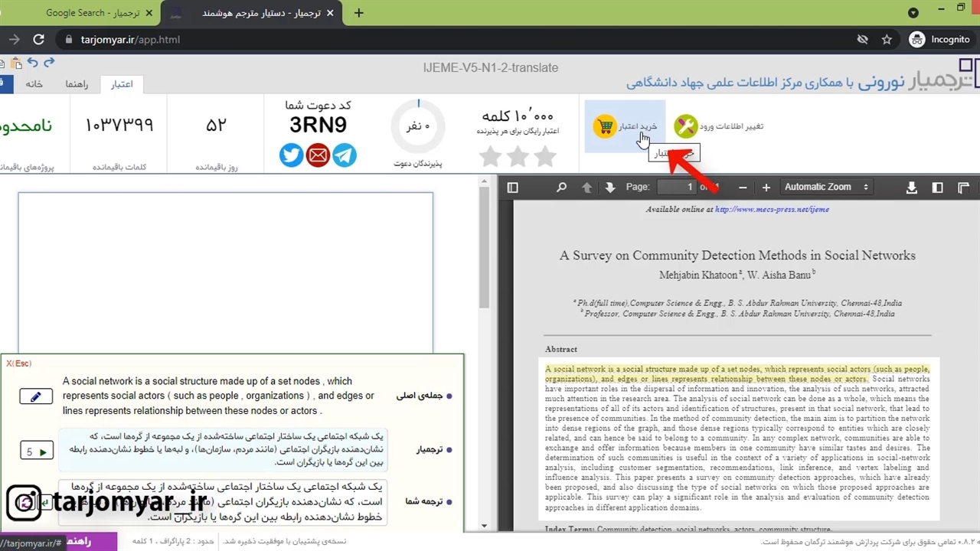This screenshot has width=980, height=551.
Task: Zoom out the PDF view
Action: (742, 187)
